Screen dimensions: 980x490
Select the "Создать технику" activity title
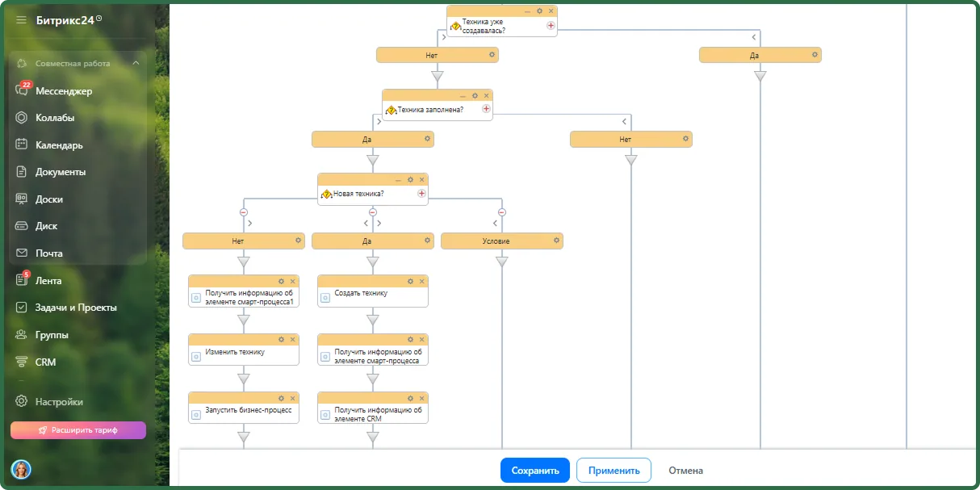361,293
